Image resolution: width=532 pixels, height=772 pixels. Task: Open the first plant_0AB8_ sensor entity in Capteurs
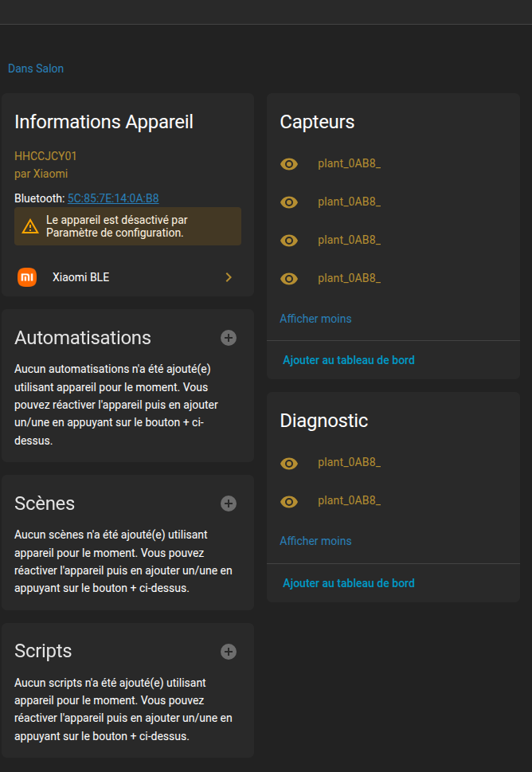tap(350, 164)
